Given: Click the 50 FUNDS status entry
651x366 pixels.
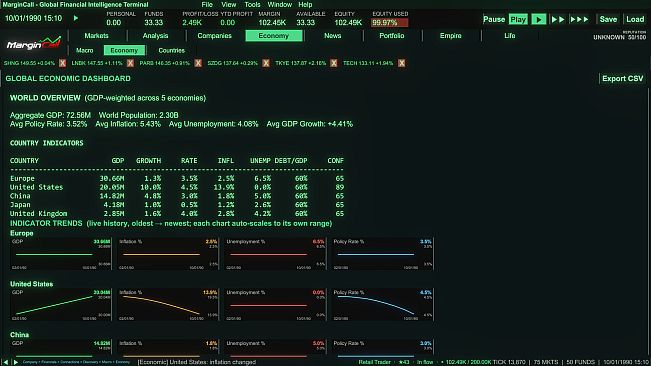Looking at the screenshot, I should coord(580,362).
